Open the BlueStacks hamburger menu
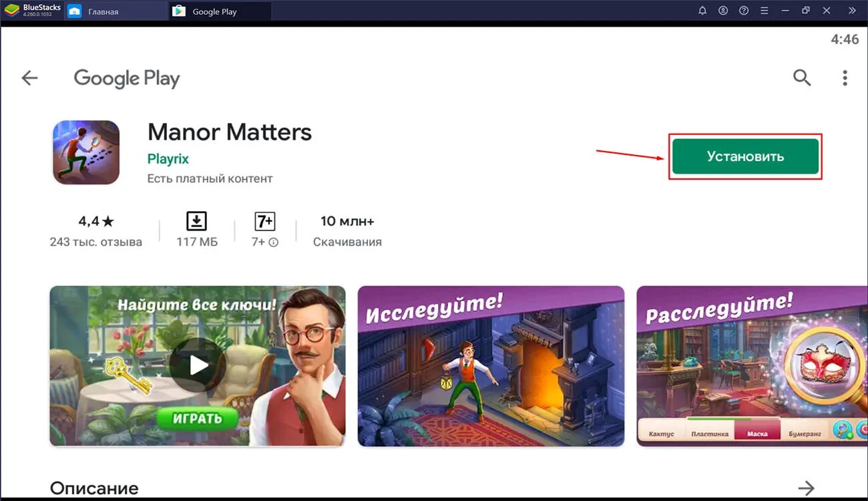The image size is (868, 501). [765, 11]
